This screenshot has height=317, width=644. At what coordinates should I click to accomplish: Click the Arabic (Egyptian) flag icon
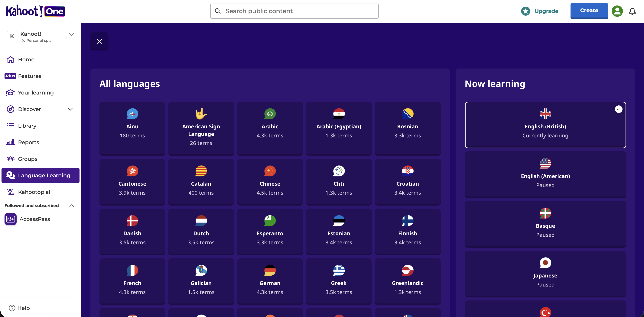point(339,114)
